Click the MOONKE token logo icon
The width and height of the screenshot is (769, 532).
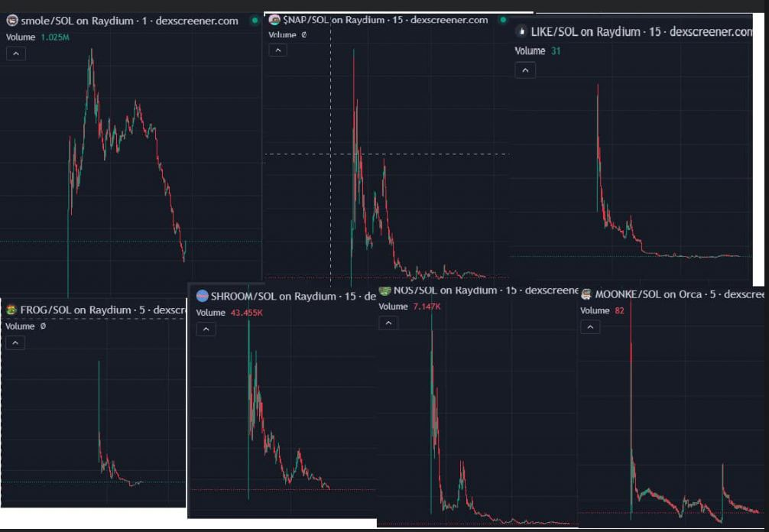tap(586, 294)
